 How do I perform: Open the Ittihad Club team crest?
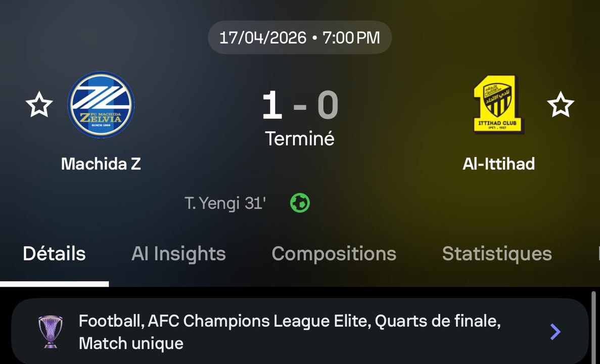(x=498, y=104)
